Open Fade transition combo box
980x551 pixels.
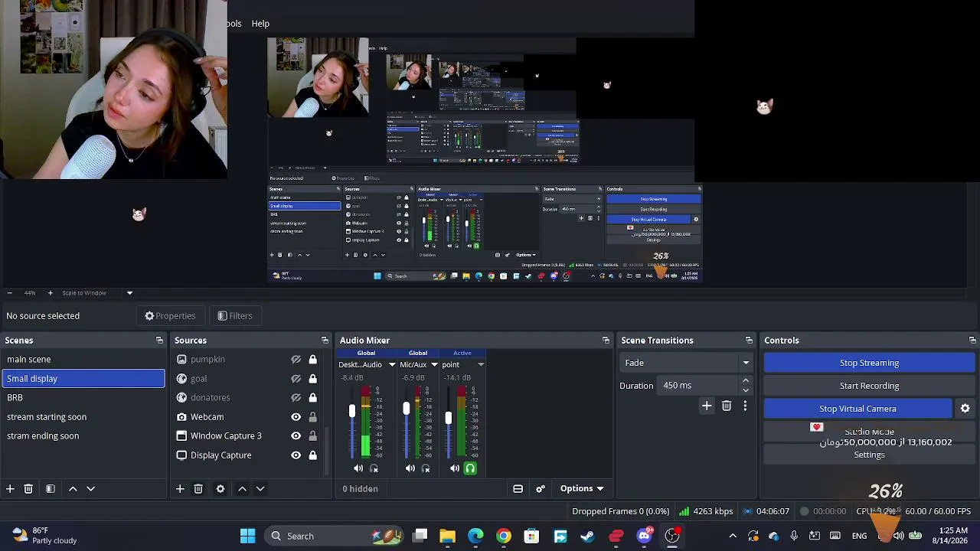tap(686, 363)
